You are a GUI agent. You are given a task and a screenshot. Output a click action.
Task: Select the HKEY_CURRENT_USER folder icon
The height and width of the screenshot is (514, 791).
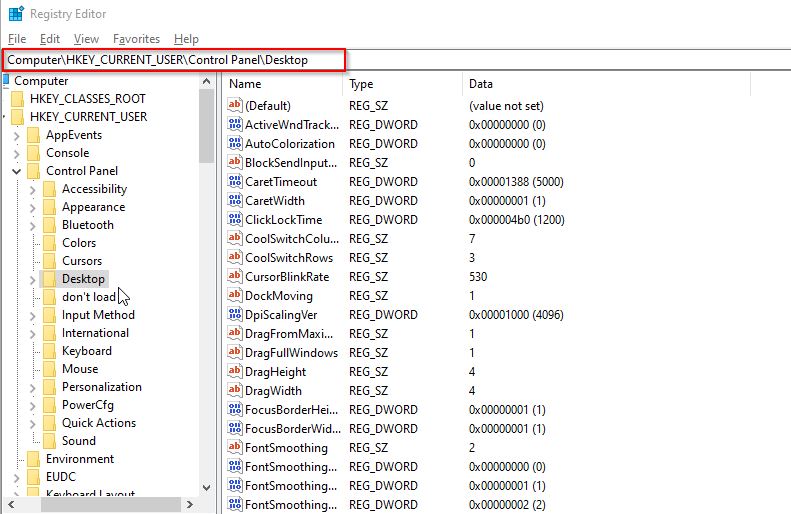pyautogui.click(x=17, y=117)
